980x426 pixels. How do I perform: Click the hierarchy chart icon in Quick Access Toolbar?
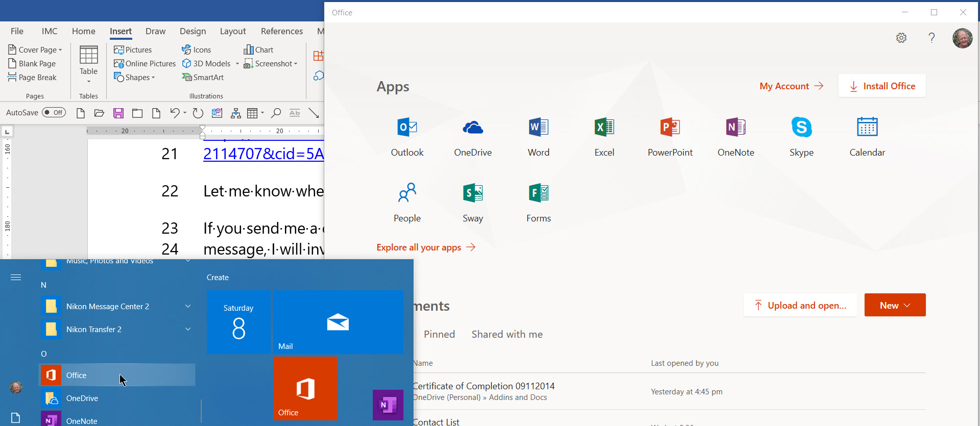tap(235, 113)
